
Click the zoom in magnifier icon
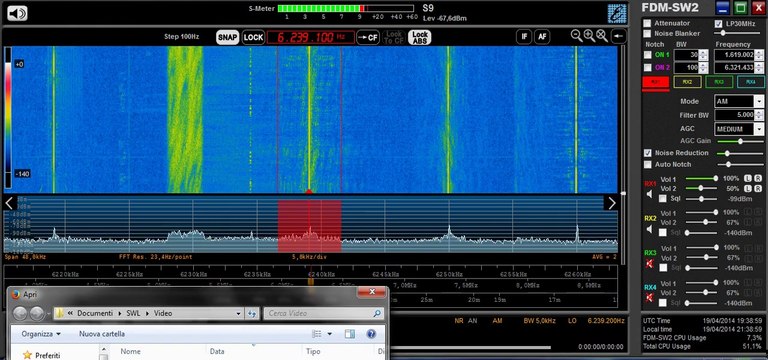pos(589,35)
